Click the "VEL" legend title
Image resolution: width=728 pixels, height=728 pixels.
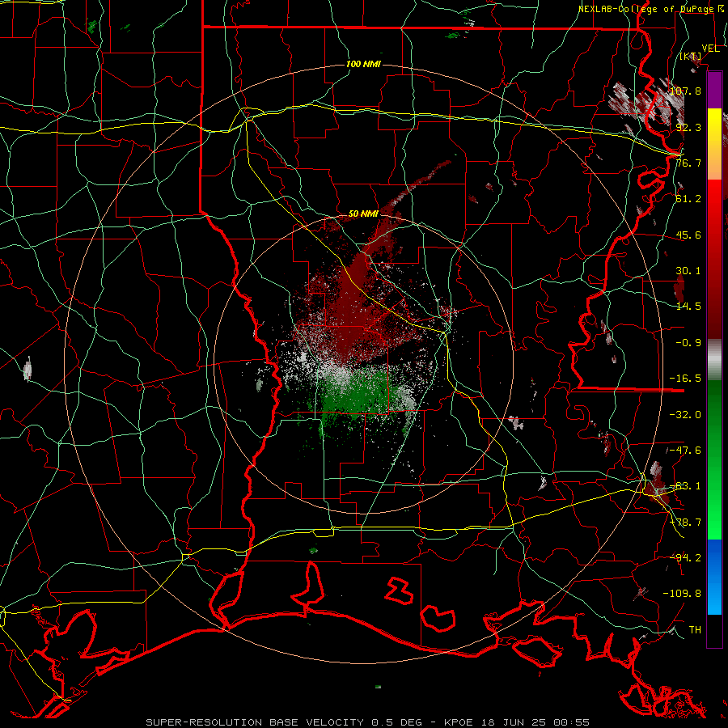[710, 49]
